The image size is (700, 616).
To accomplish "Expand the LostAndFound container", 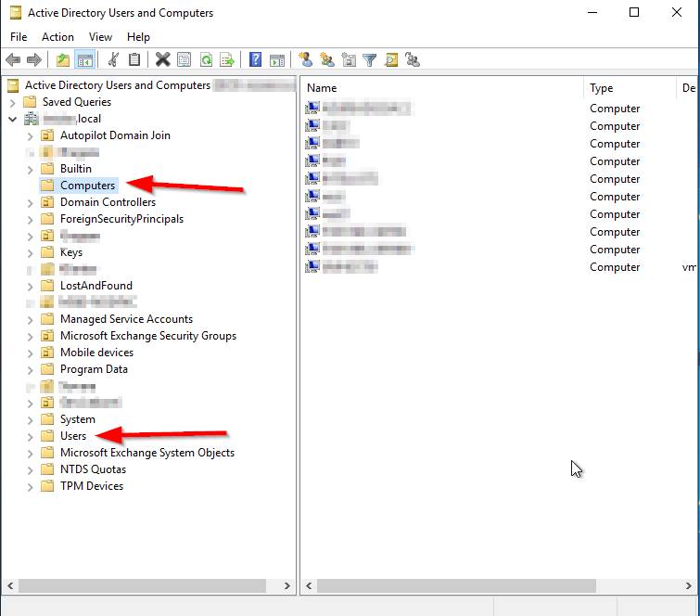I will 30,287.
